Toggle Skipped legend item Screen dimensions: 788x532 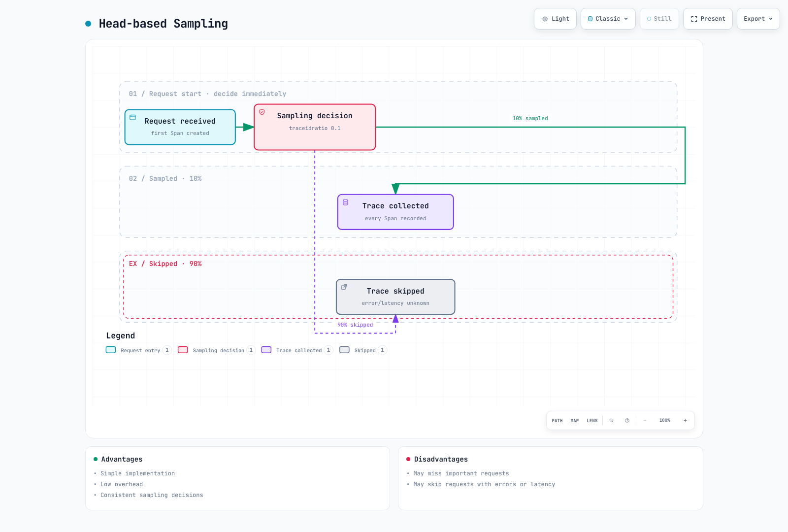point(363,350)
